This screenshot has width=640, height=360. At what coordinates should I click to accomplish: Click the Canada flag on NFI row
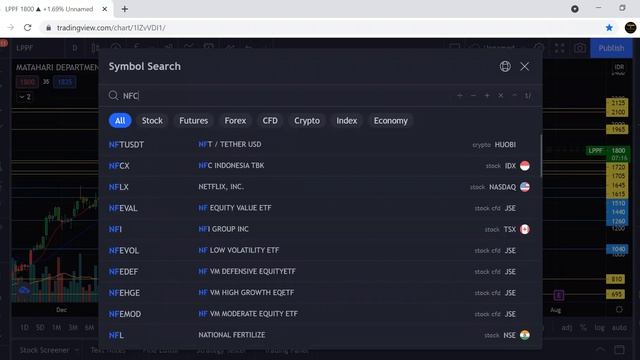point(525,229)
